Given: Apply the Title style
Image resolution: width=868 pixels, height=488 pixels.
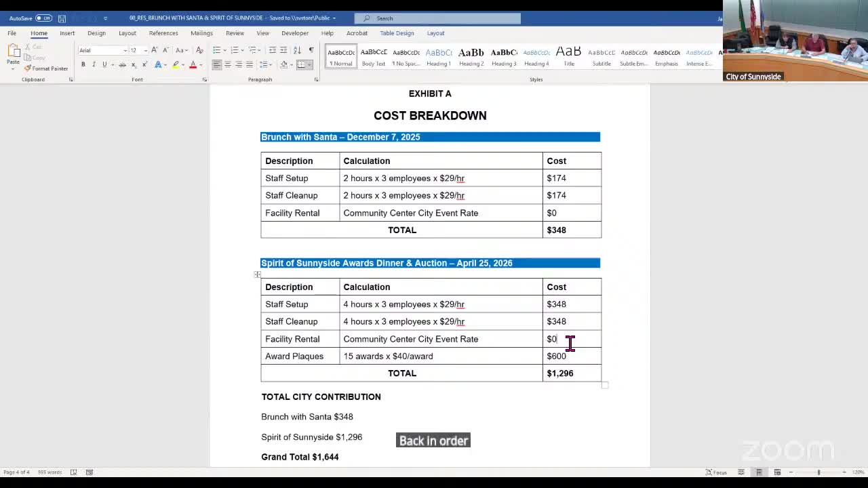Looking at the screenshot, I should pyautogui.click(x=569, y=57).
